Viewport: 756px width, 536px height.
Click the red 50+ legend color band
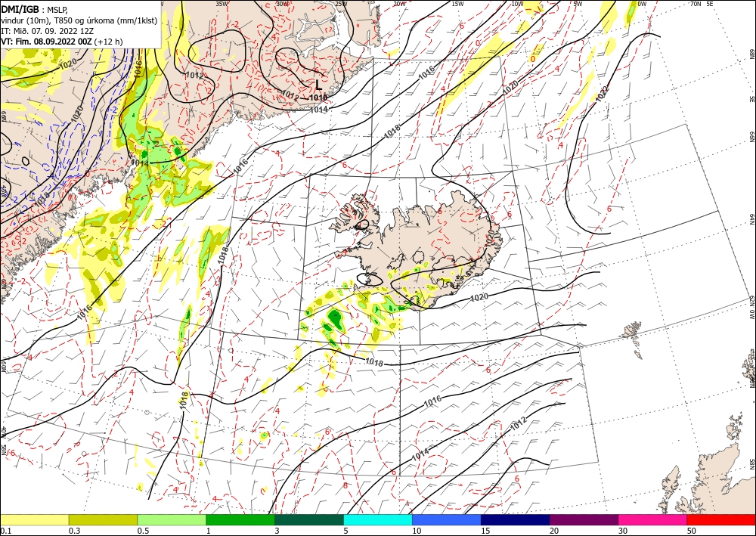point(721,519)
